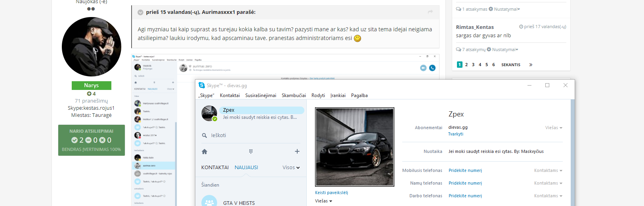This screenshot has height=206, width=644.
Task: Click the next pages double-arrow icon
Action: tap(531, 65)
